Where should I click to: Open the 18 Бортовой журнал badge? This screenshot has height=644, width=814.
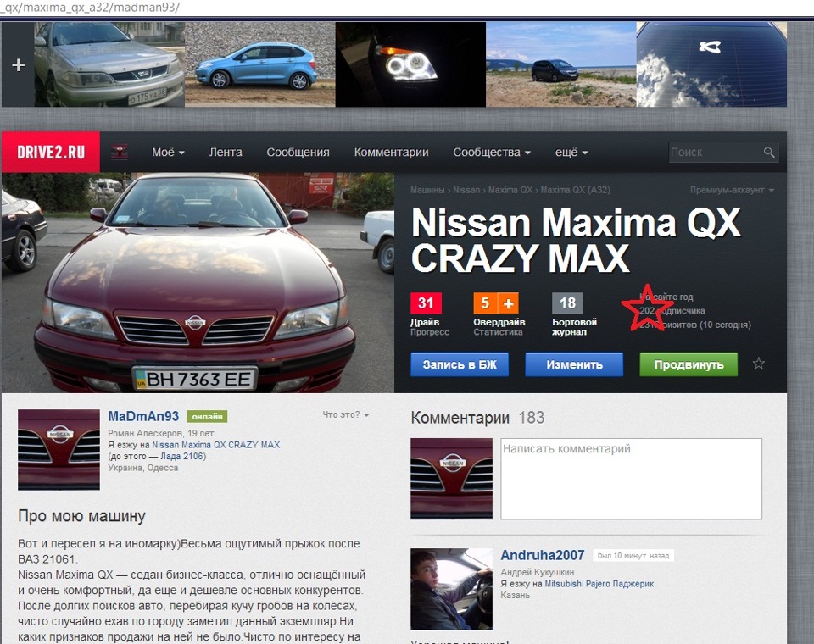(567, 303)
